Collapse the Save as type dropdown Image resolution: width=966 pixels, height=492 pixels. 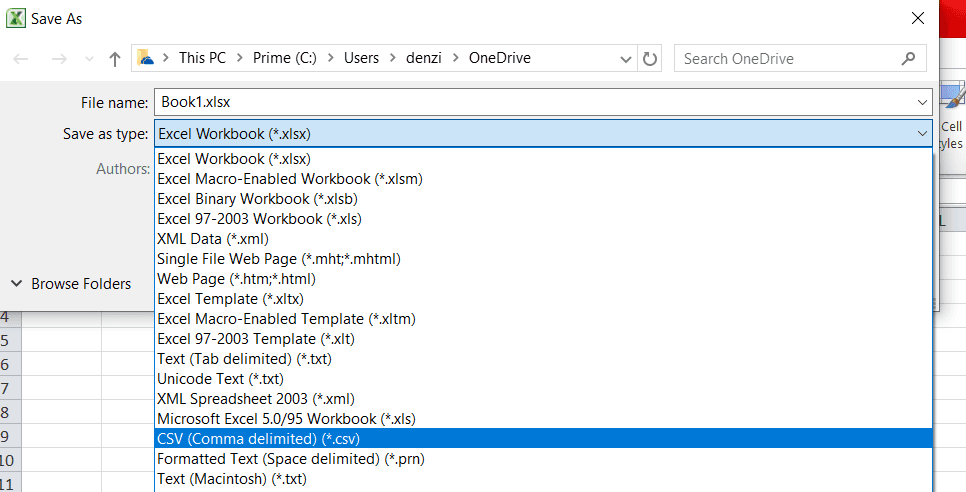(x=922, y=134)
